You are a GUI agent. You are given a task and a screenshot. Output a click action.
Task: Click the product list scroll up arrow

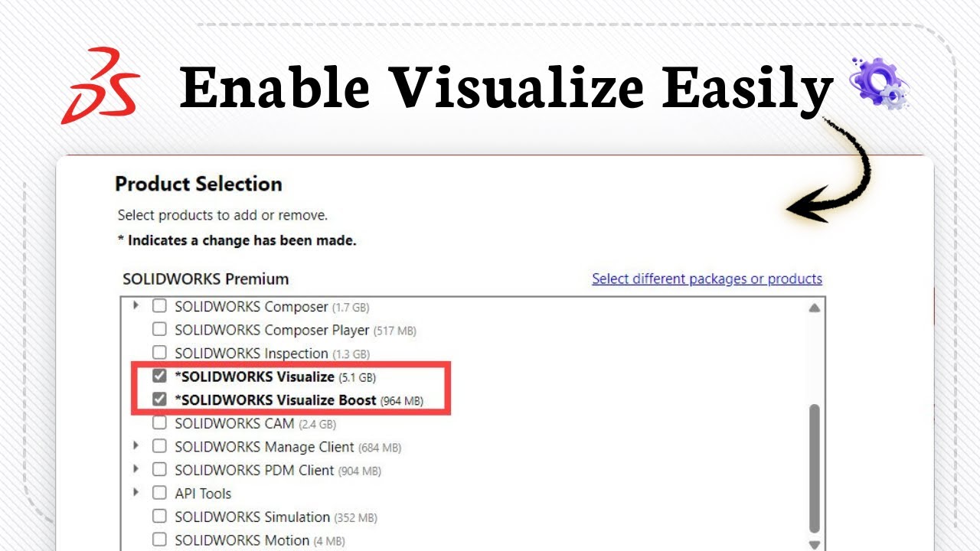pos(815,308)
